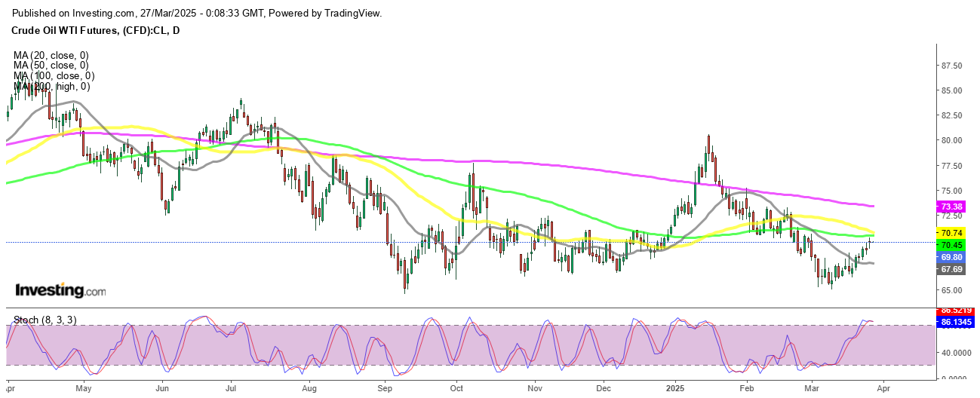This screenshot has width=980, height=398.
Task: Click the MA (200, high, 0) indicator label
Action: coord(52,87)
